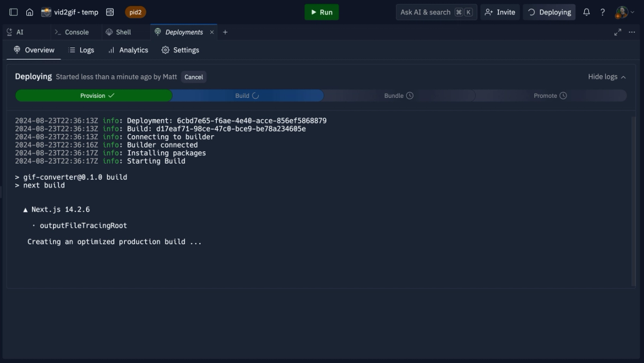The height and width of the screenshot is (363, 644).
Task: Open a new tab with the plus
Action: 225,32
